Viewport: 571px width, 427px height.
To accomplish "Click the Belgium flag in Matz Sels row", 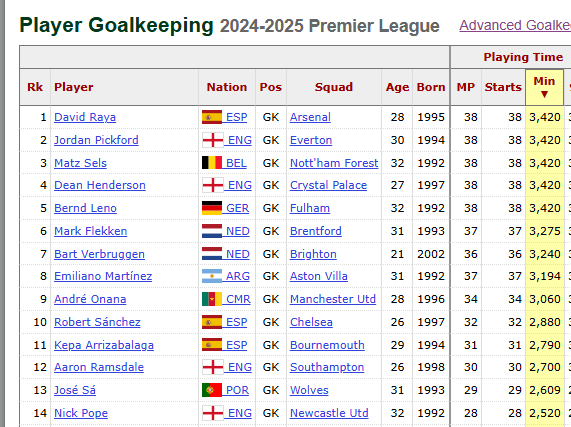I will (212, 163).
